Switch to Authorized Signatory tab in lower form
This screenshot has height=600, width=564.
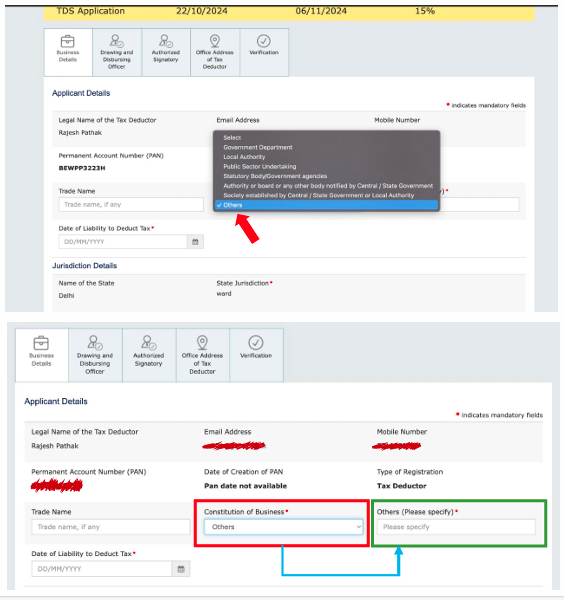(x=149, y=355)
